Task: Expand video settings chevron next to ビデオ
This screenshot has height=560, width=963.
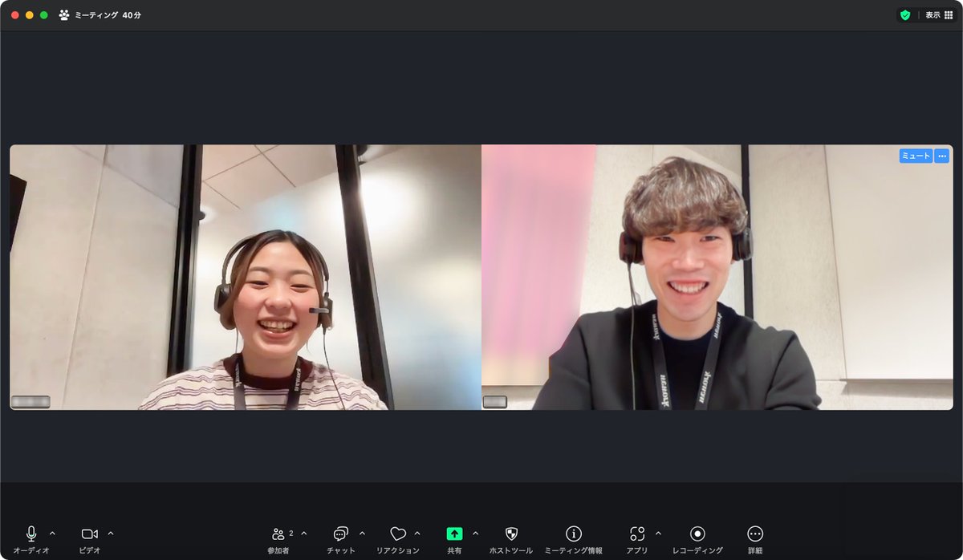Action: [x=109, y=533]
